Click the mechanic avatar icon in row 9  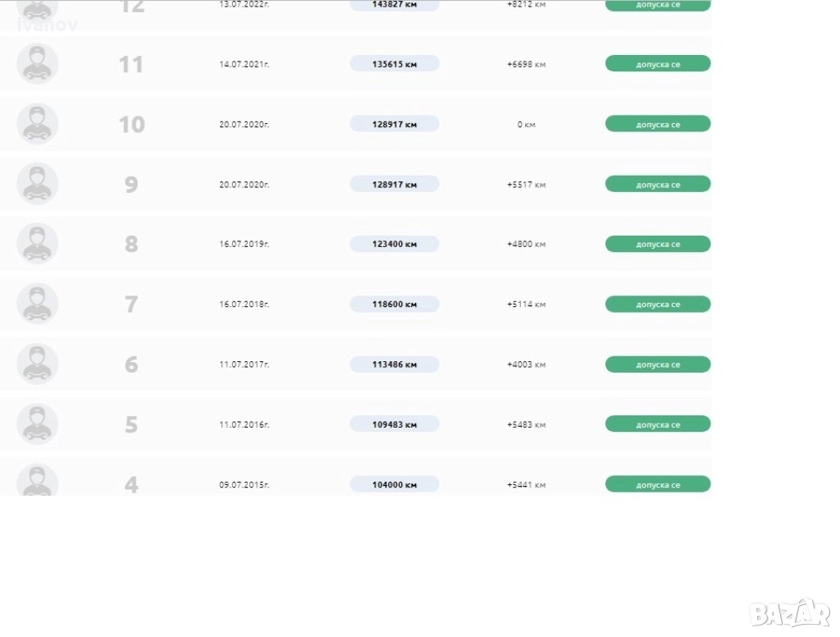click(38, 184)
